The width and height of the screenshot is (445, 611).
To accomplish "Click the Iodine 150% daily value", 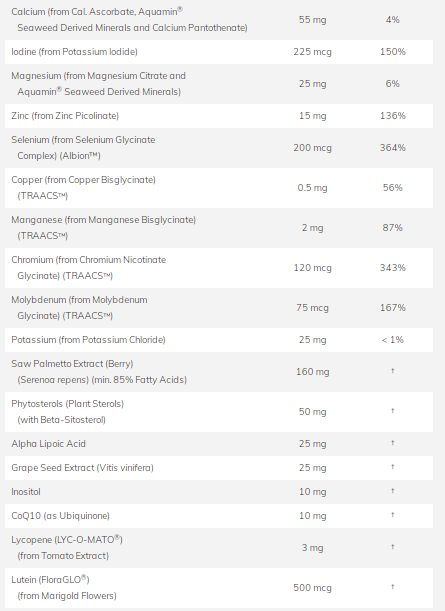I will [x=393, y=52].
